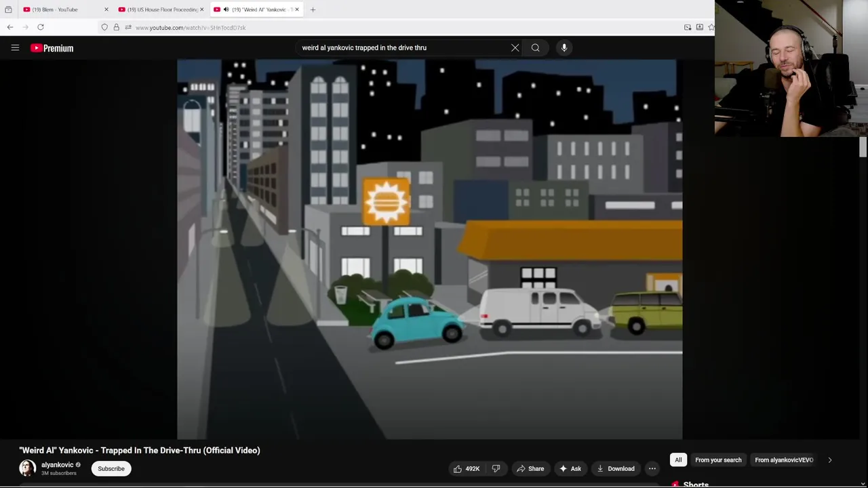Select the All filter chip
Viewport: 868px width, 488px height.
coord(678,460)
